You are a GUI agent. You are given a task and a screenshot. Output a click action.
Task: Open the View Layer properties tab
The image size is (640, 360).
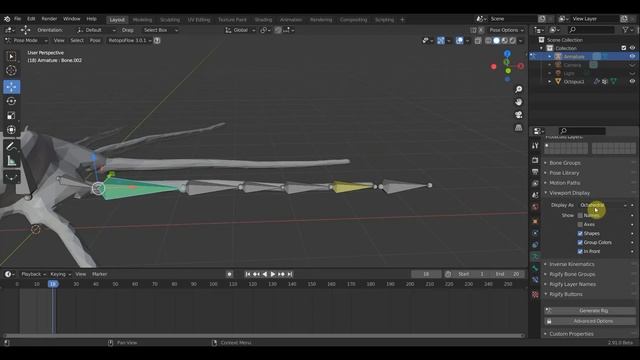[x=535, y=184]
